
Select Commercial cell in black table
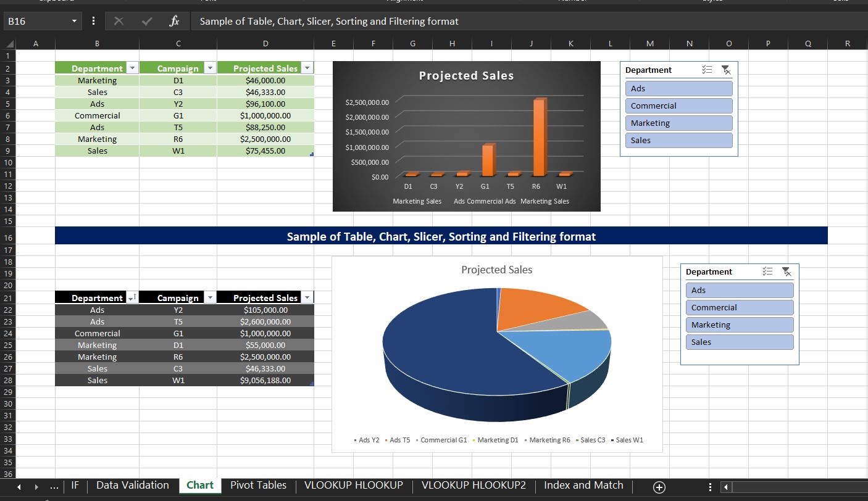(x=98, y=334)
